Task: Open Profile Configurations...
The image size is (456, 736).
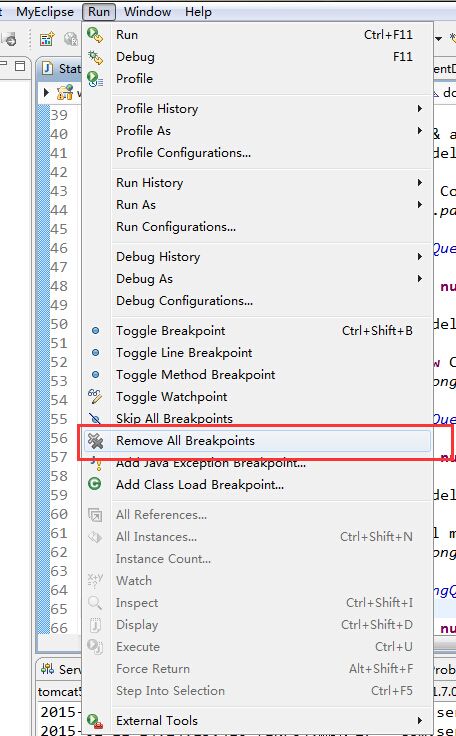Action: [257, 153]
